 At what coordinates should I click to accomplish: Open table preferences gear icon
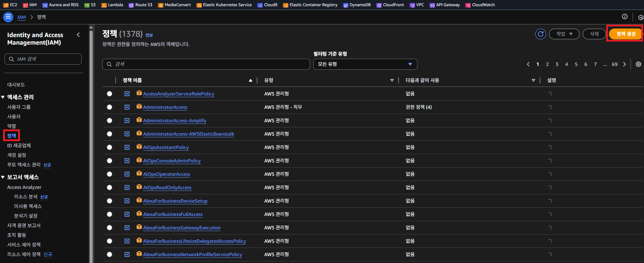638,64
